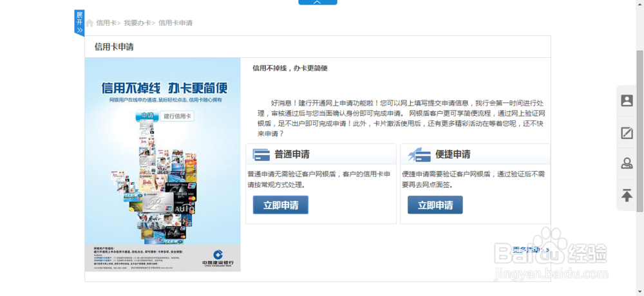Click the credit card promotional poster image

pyautogui.click(x=163, y=165)
